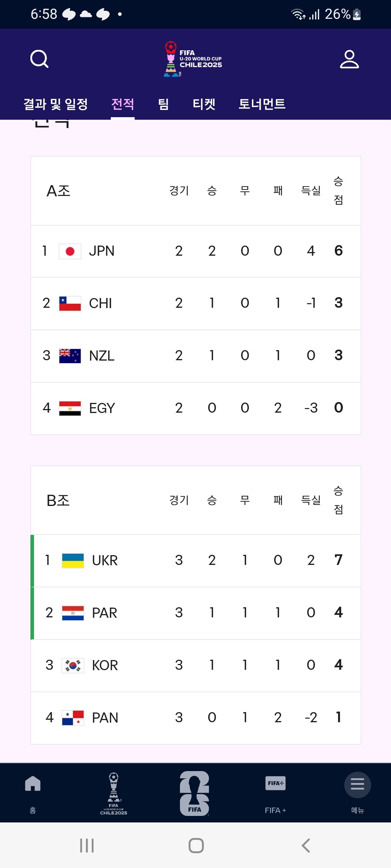The height and width of the screenshot is (868, 391).
Task: Select the 전적 tab
Action: pos(123,104)
